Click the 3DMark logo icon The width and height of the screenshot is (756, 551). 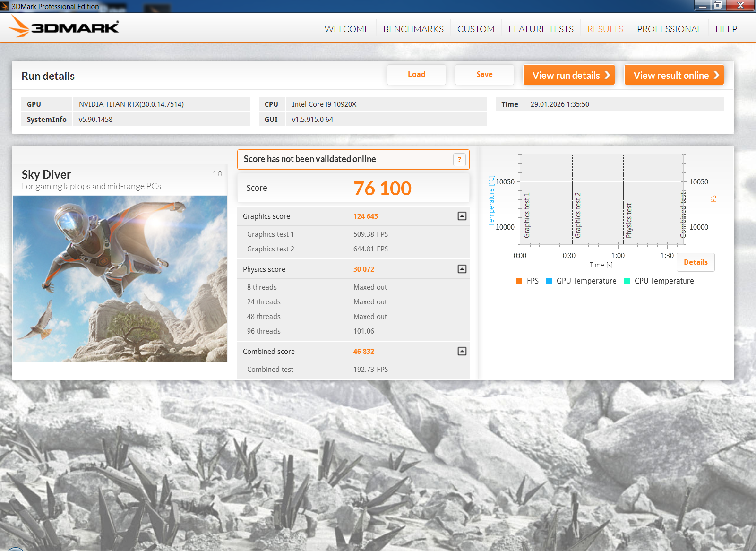click(x=64, y=27)
